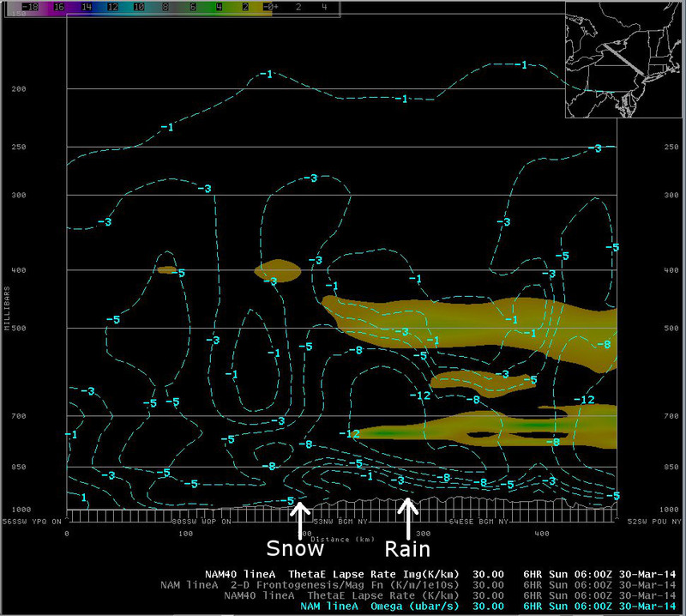Click the Distance (km) axis label

(x=342, y=540)
